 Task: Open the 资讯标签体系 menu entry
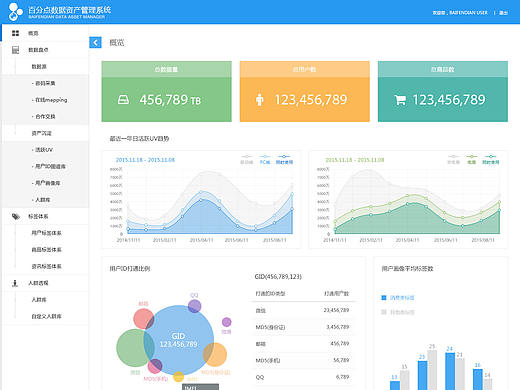pyautogui.click(x=45, y=266)
